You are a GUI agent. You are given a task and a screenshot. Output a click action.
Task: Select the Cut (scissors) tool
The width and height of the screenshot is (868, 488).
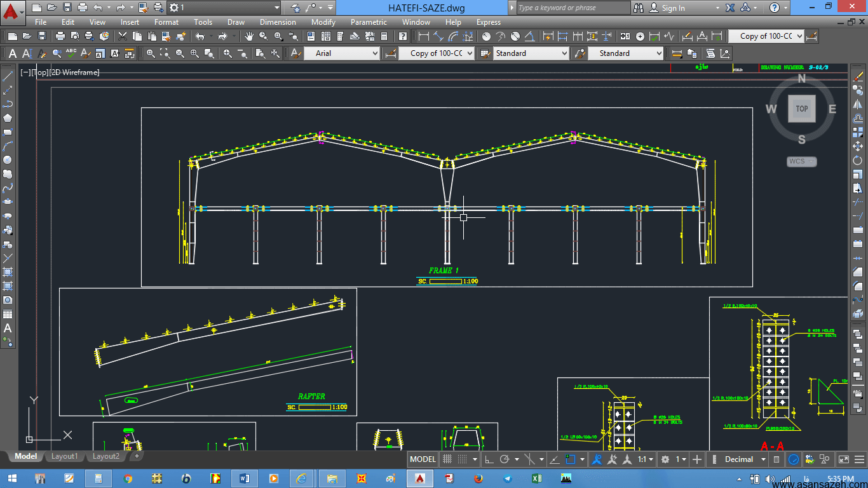click(x=123, y=36)
